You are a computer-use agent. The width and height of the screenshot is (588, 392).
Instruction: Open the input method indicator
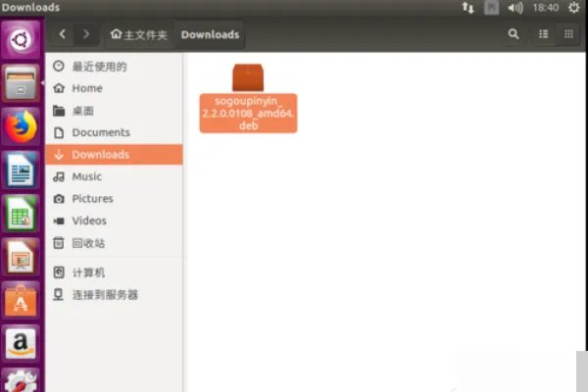pyautogui.click(x=491, y=8)
